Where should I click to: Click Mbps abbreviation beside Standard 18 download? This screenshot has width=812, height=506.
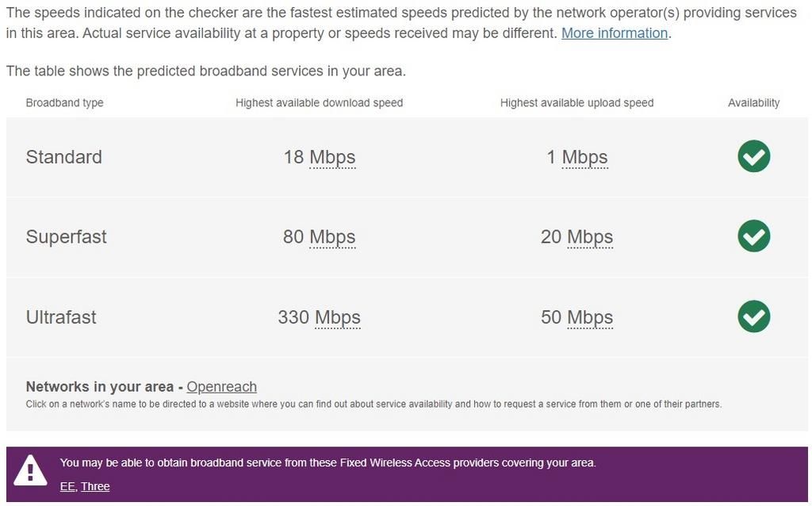point(332,157)
